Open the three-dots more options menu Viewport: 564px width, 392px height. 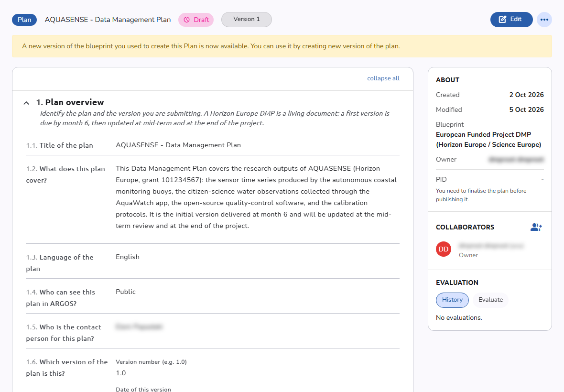coord(544,20)
